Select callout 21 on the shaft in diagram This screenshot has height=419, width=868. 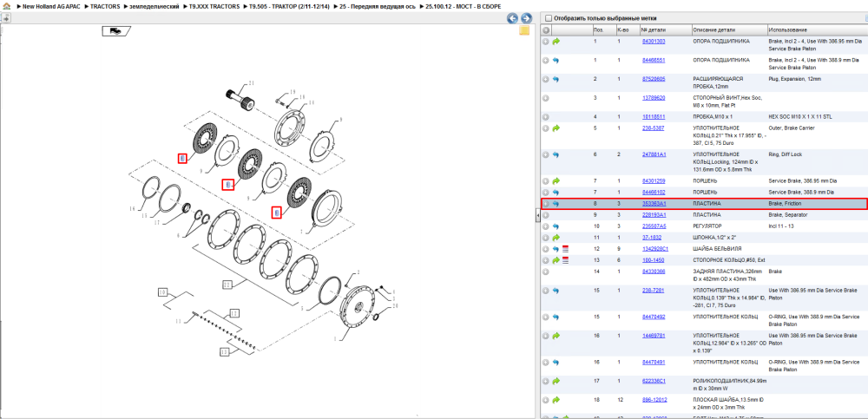(251, 84)
